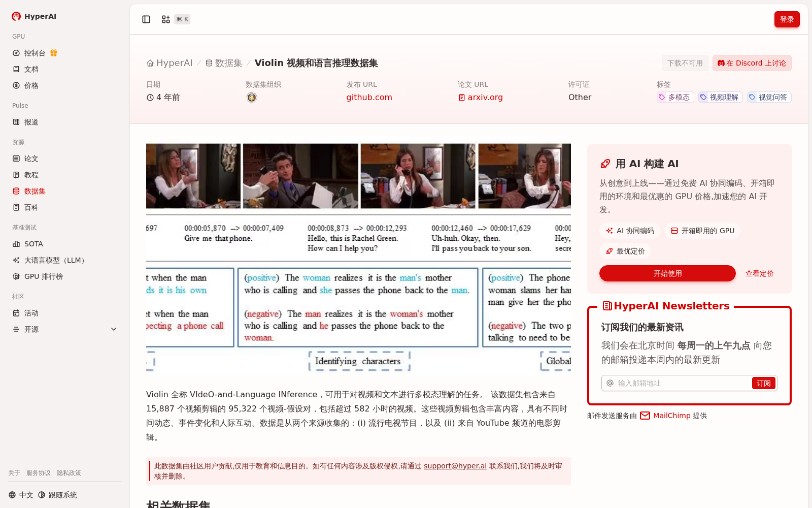Click the 订阅 subscribe button
Screen dimensions: 812x508
coord(763,383)
